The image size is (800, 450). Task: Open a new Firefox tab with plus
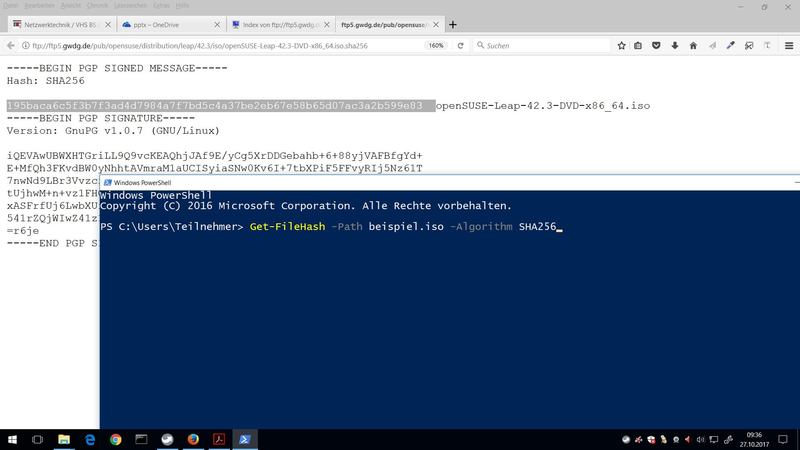(x=453, y=24)
